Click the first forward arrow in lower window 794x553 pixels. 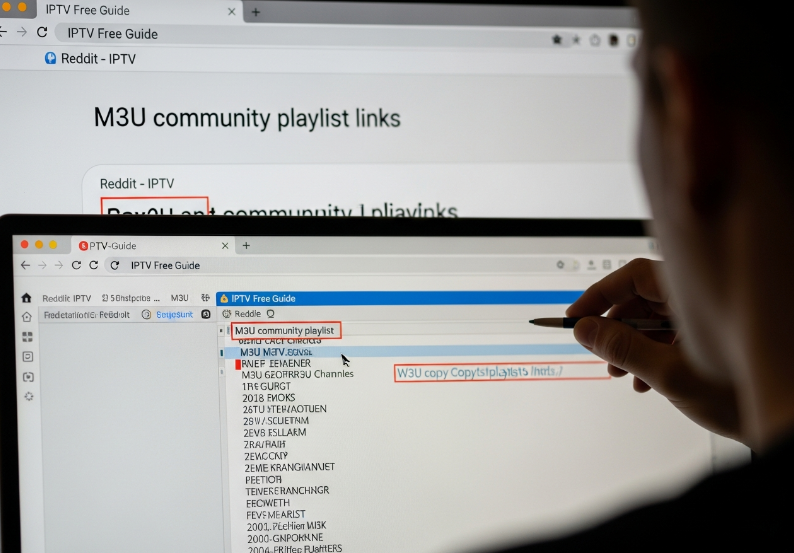(x=43, y=265)
